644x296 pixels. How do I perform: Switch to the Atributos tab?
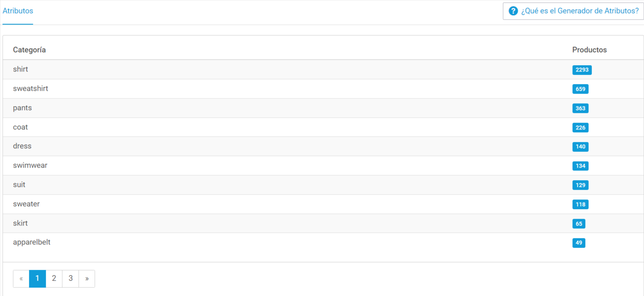click(18, 11)
